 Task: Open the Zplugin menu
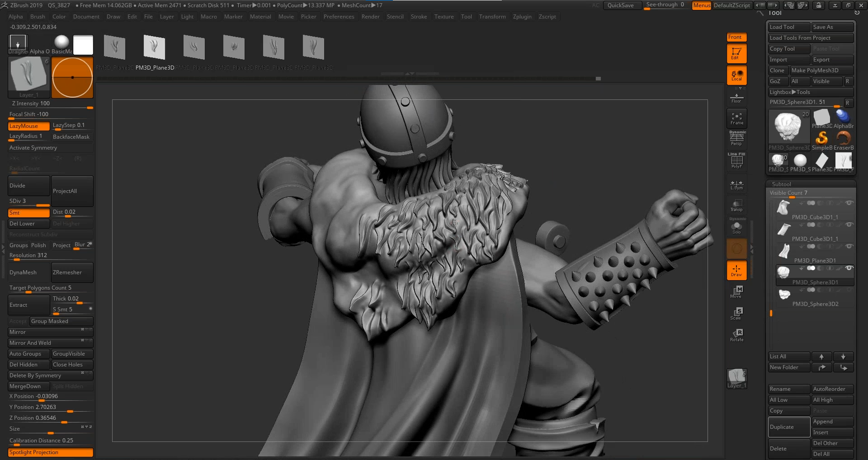tap(522, 17)
